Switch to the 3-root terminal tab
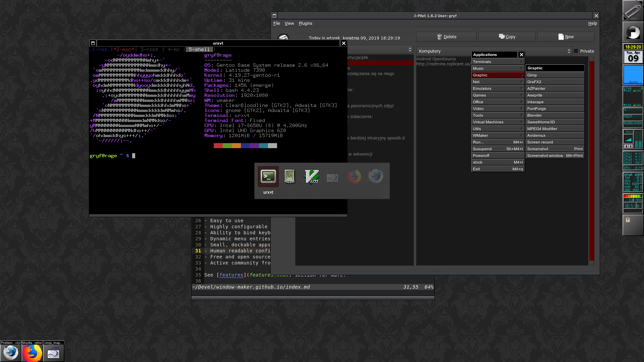Image resolution: width=644 pixels, height=362 pixels. coord(149,50)
